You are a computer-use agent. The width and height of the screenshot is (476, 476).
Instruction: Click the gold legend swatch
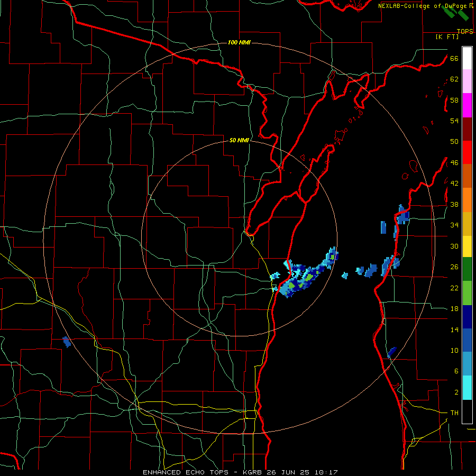point(467,224)
